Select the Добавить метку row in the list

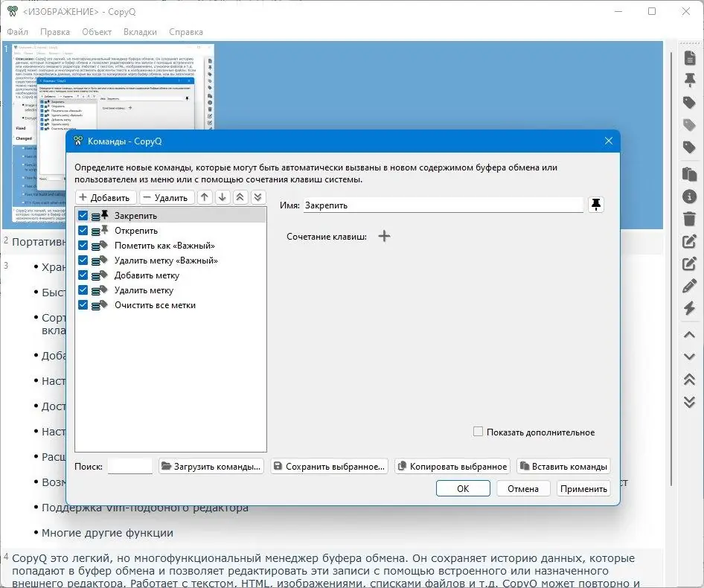(170, 275)
